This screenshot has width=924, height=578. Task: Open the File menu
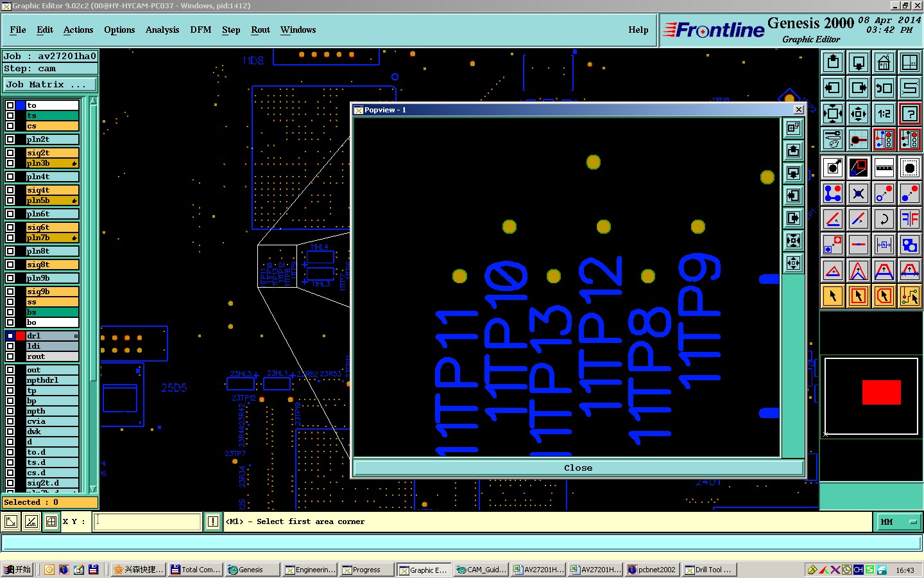coord(18,30)
